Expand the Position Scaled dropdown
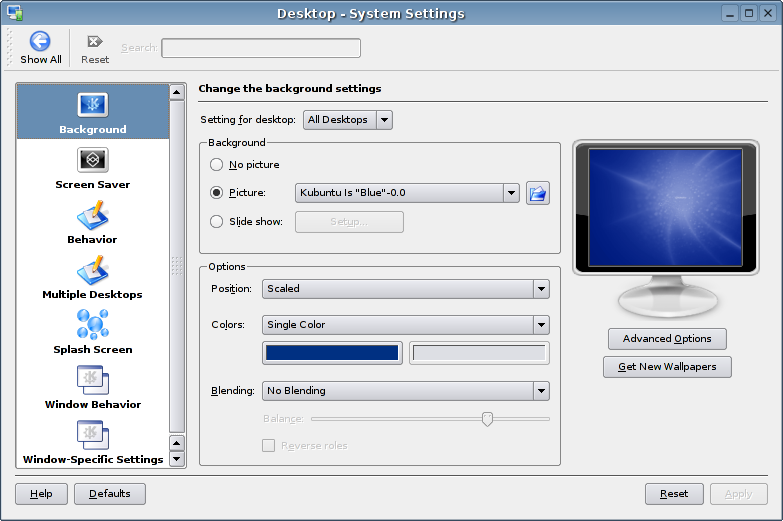 (405, 289)
